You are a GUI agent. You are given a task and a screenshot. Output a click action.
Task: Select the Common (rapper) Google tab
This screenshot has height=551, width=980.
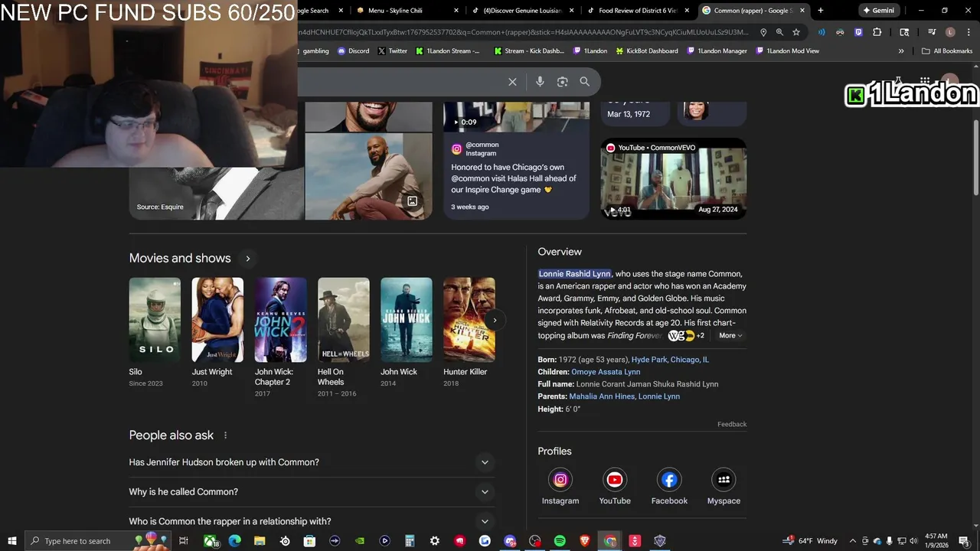pos(753,11)
